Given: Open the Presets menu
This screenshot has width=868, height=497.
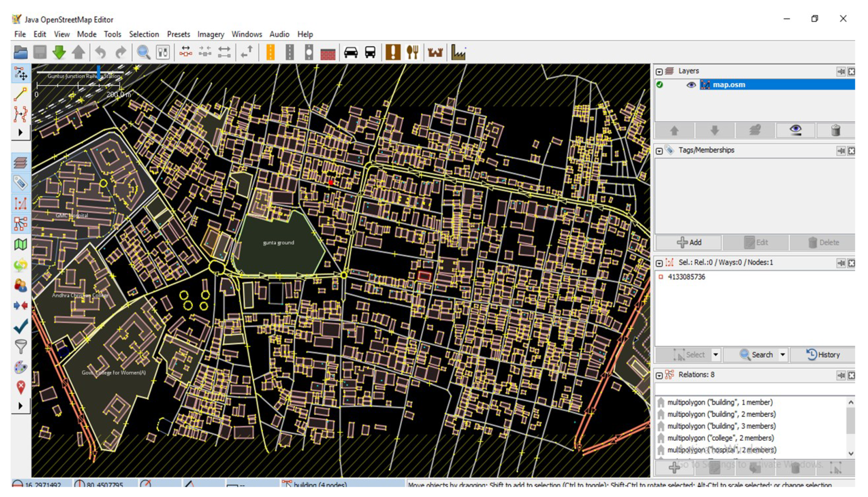Looking at the screenshot, I should pyautogui.click(x=178, y=34).
